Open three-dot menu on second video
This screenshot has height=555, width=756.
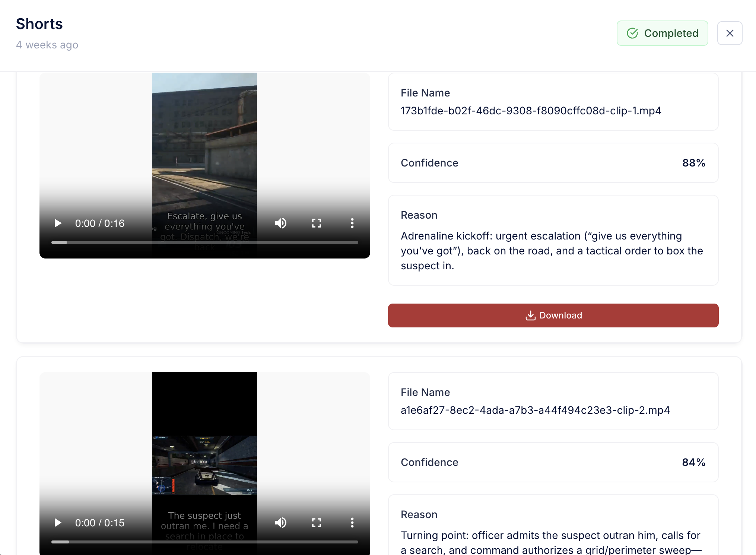click(x=352, y=523)
